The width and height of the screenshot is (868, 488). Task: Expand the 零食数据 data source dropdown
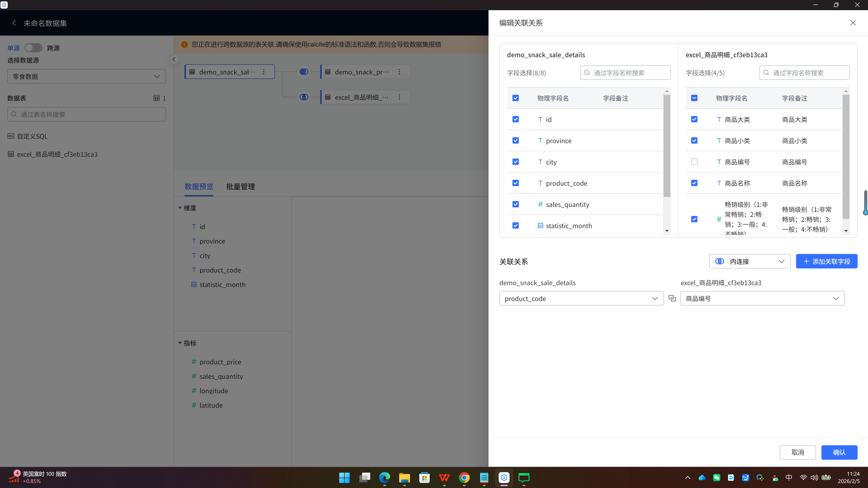86,76
